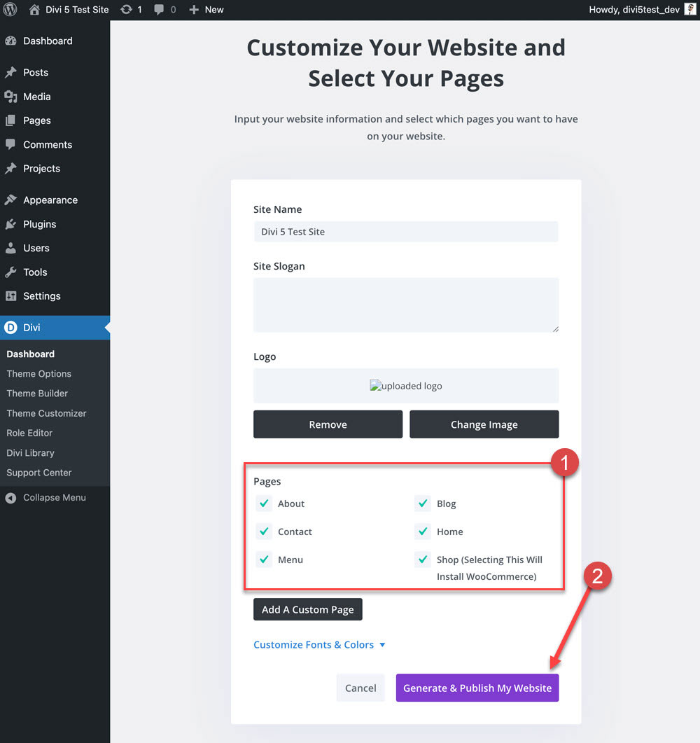
Task: Click the WordPress logo icon
Action: (x=10, y=10)
